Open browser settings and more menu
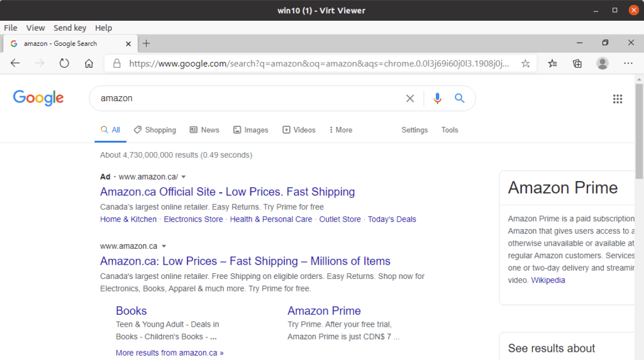Viewport: 644px width, 360px height. pyautogui.click(x=628, y=63)
